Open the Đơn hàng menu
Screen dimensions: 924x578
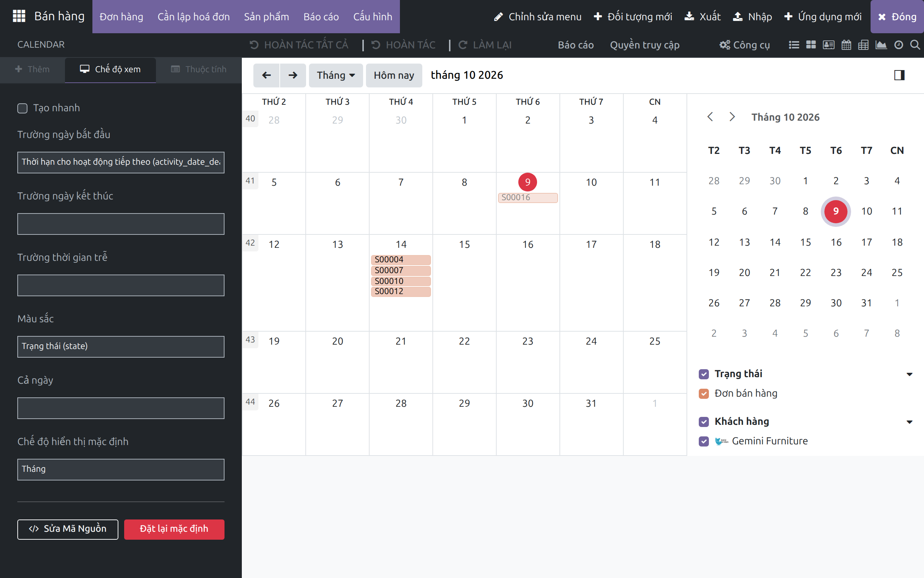pyautogui.click(x=121, y=17)
